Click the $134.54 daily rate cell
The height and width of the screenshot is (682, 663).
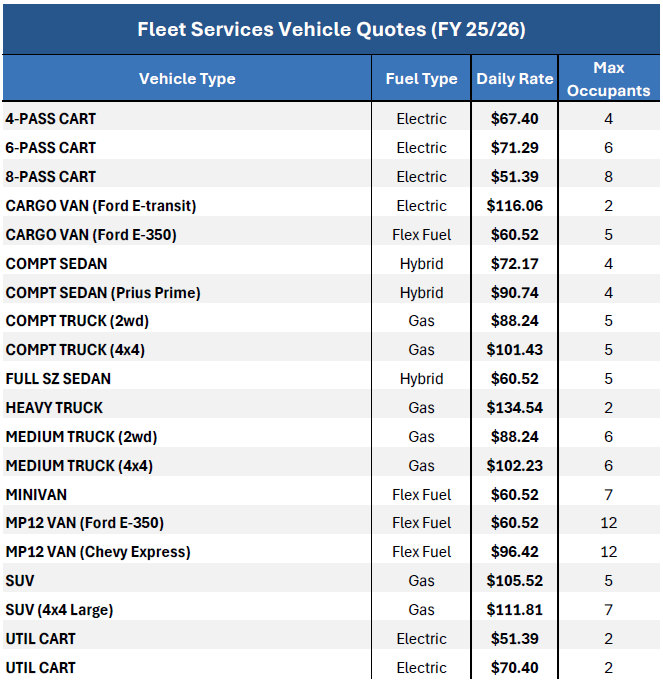pos(515,408)
